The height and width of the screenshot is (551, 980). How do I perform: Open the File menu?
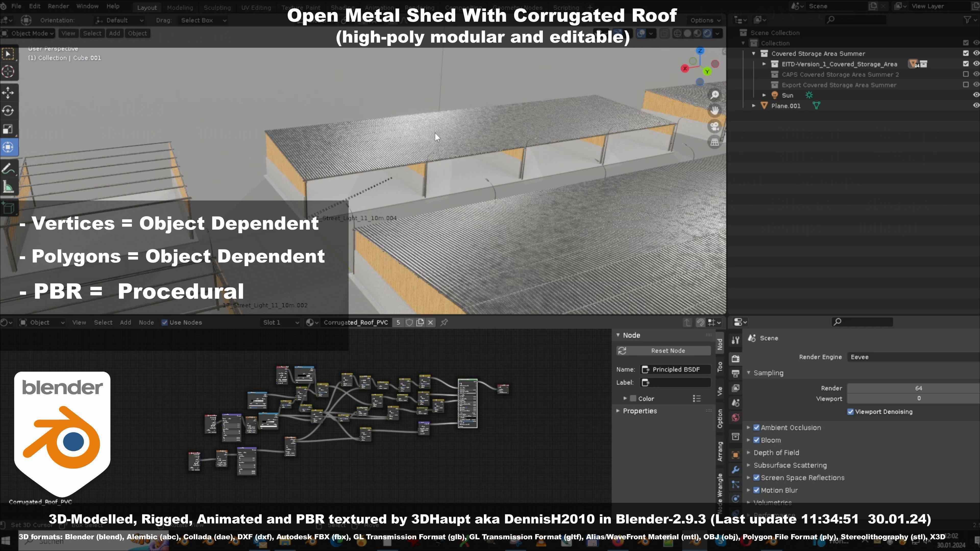pyautogui.click(x=16, y=6)
